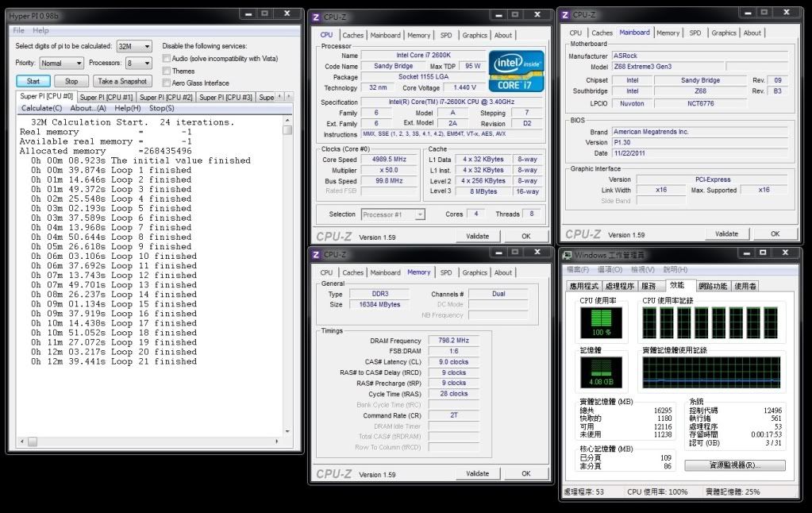The height and width of the screenshot is (513, 812).
Task: Click OK in the CPU tab CPU-Z window
Action: [526, 237]
